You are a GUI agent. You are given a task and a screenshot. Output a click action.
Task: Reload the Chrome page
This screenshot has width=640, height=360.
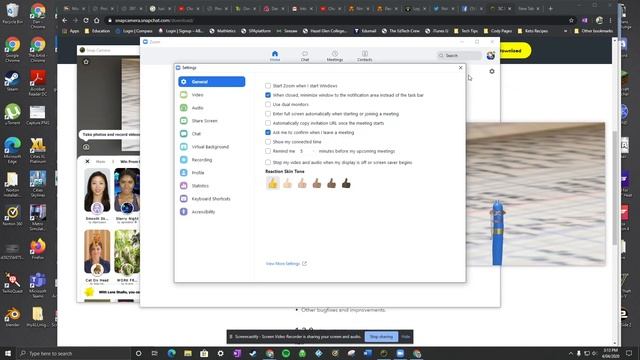[86, 20]
